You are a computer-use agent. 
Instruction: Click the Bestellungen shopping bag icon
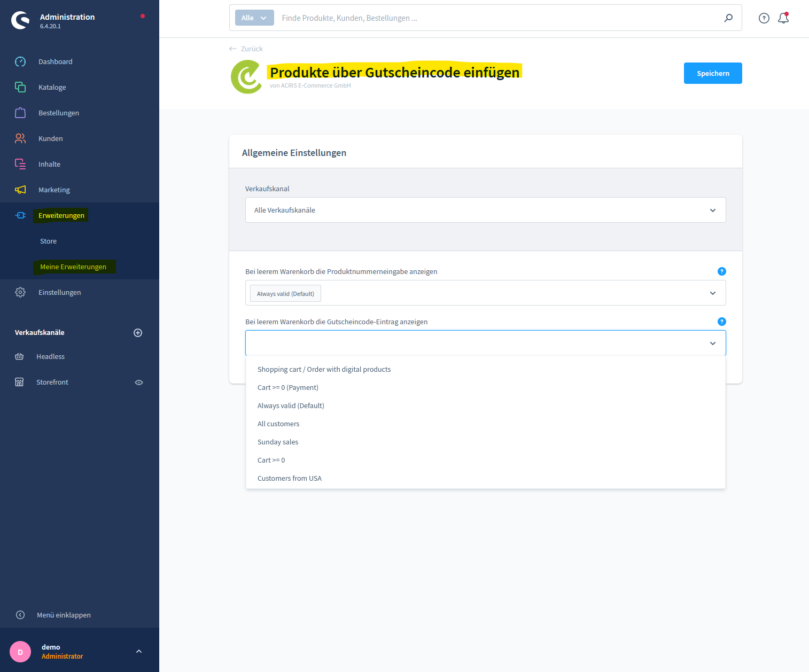coord(20,113)
